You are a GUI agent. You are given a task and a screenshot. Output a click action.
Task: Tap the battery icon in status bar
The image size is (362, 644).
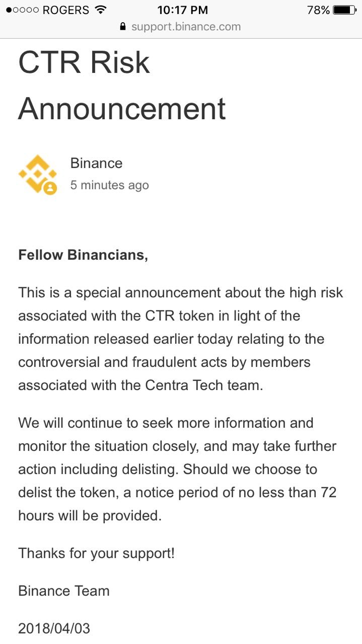pos(345,10)
